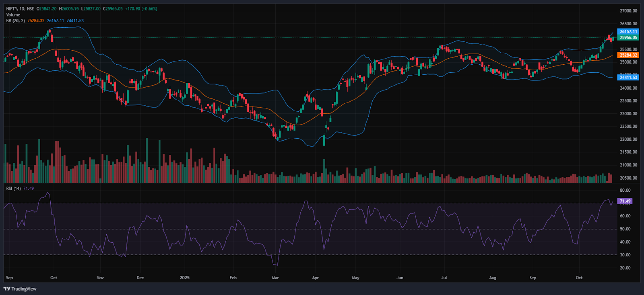Viewport: 644px width, 295px height.
Task: Select the Volume indicator legend label
Action: pyautogui.click(x=13, y=14)
